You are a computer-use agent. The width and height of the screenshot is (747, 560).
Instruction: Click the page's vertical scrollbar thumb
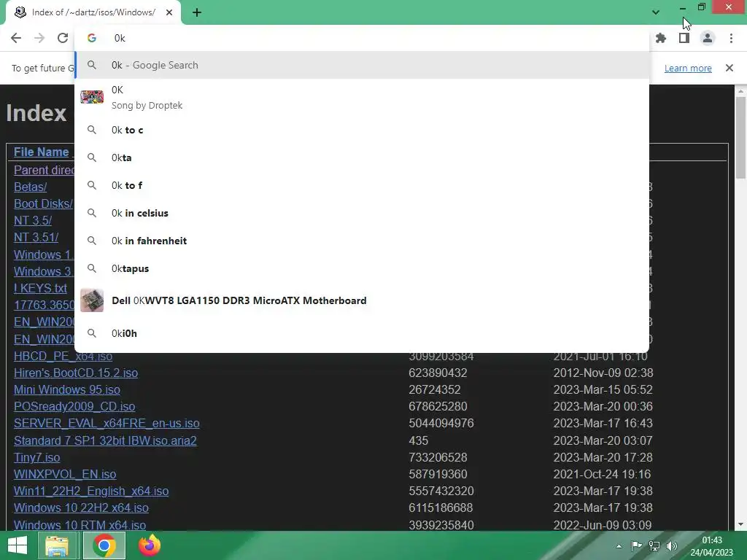click(x=740, y=138)
